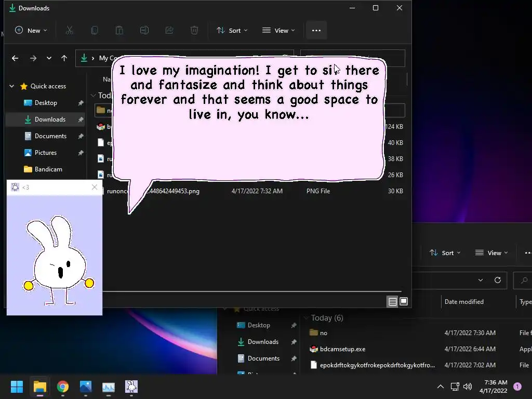Open the Sort dropdown in front Downloads window
Image resolution: width=532 pixels, height=399 pixels.
coord(232,31)
